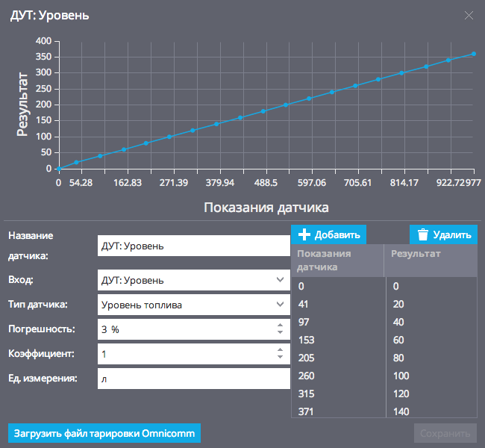Screen dimensions: 485x448
Task: Decrease Погрешность value with down arrow
Action: pos(280,332)
